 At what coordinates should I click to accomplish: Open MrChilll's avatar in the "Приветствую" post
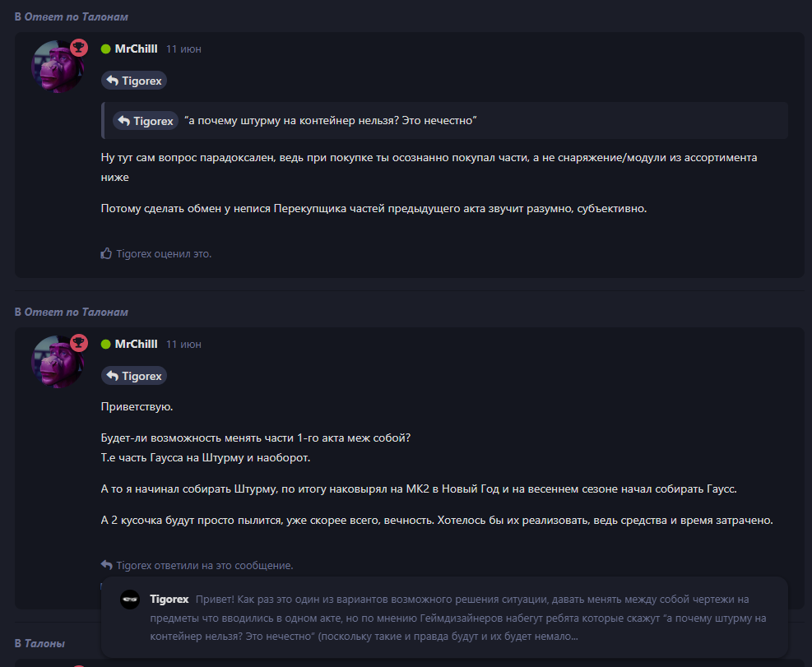(x=56, y=363)
